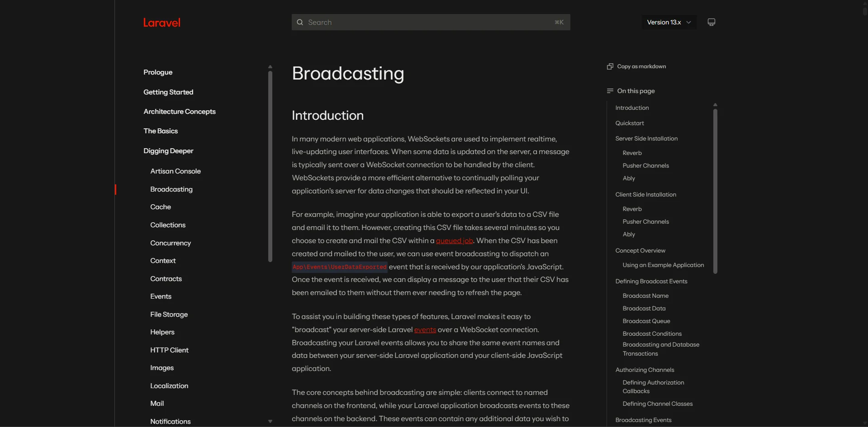The image size is (868, 427).
Task: Jump to Ably under Client Side Installation
Action: click(629, 235)
